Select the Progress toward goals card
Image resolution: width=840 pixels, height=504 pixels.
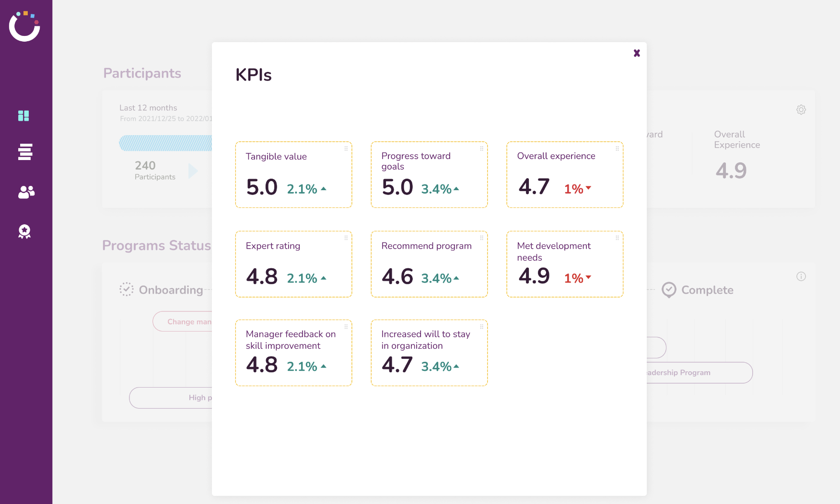pos(429,174)
